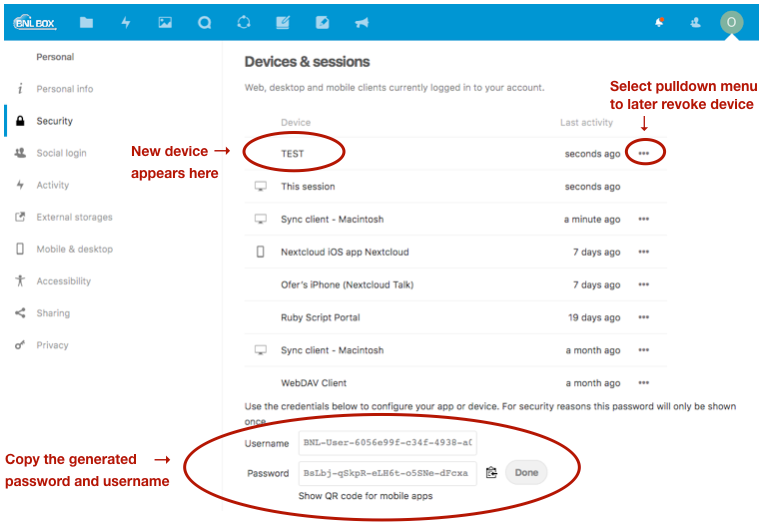
Task: Click the external link icon beside External storages
Action: [x=20, y=217]
